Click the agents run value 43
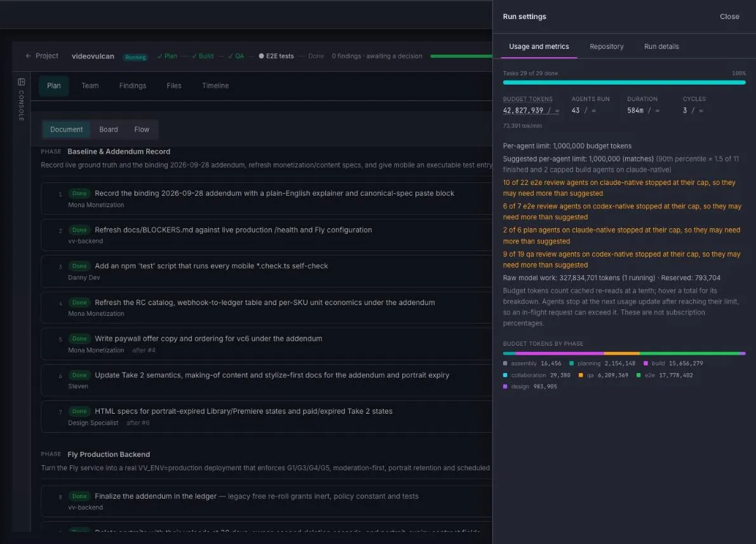The image size is (756, 544). (x=576, y=111)
